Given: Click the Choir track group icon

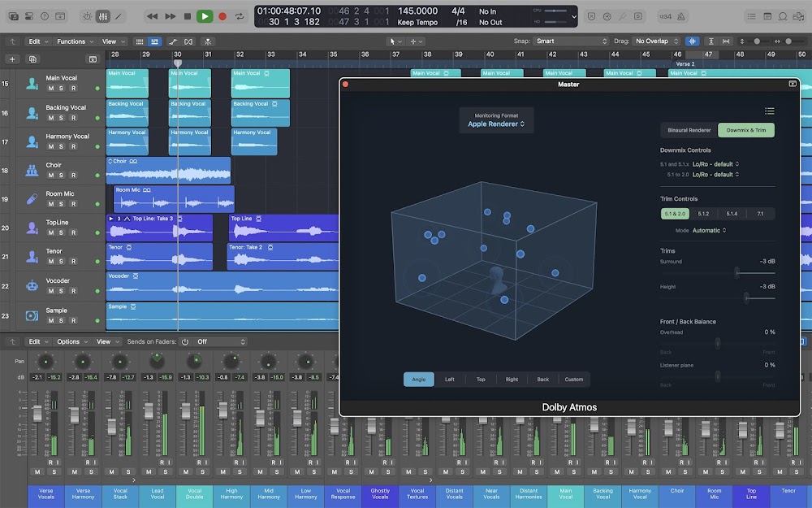Looking at the screenshot, I should [32, 170].
